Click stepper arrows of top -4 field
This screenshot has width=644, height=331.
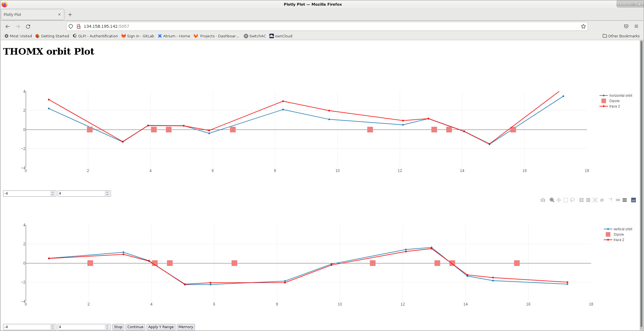click(x=53, y=194)
